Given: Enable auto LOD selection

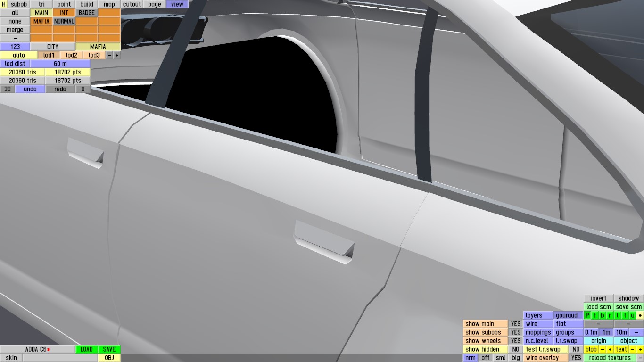Looking at the screenshot, I should [19, 55].
